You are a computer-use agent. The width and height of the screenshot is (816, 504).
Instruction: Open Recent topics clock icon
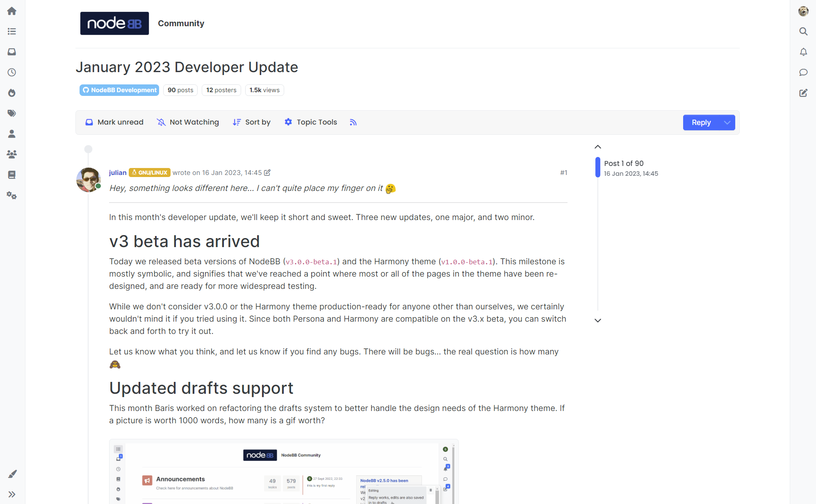12,73
